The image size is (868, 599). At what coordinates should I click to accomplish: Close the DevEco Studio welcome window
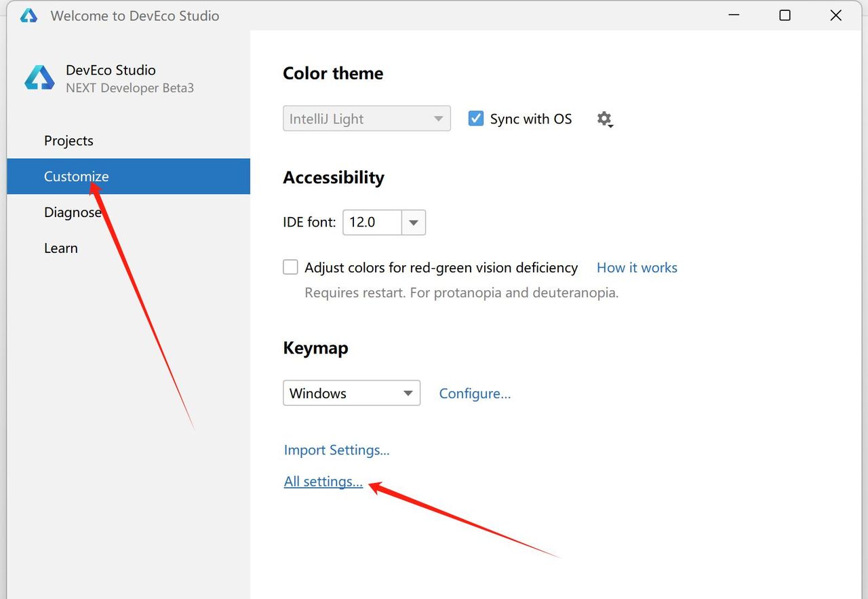[835, 16]
